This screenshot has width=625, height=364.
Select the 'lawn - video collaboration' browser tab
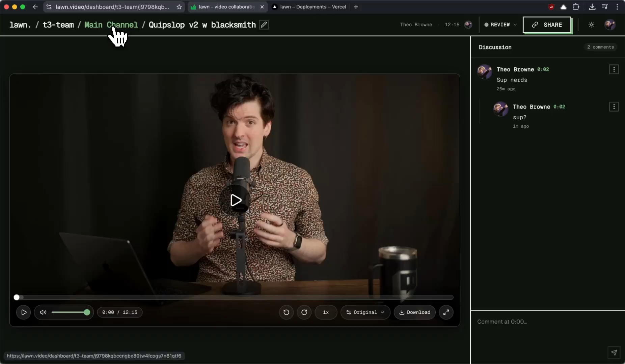226,7
